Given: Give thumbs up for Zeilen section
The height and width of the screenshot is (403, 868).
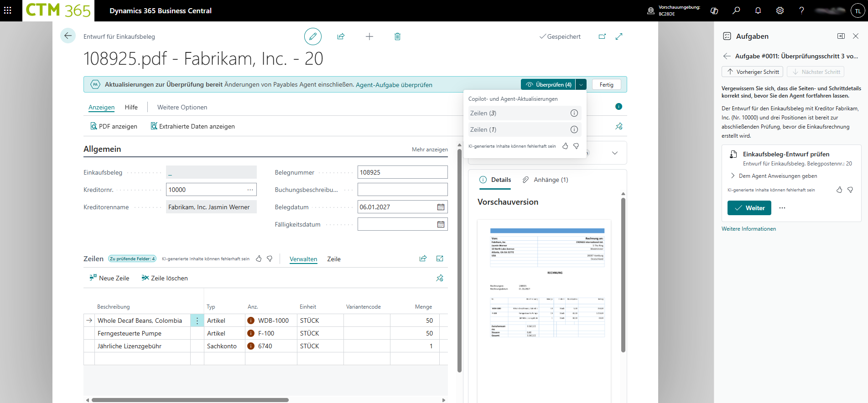Looking at the screenshot, I should tap(259, 259).
